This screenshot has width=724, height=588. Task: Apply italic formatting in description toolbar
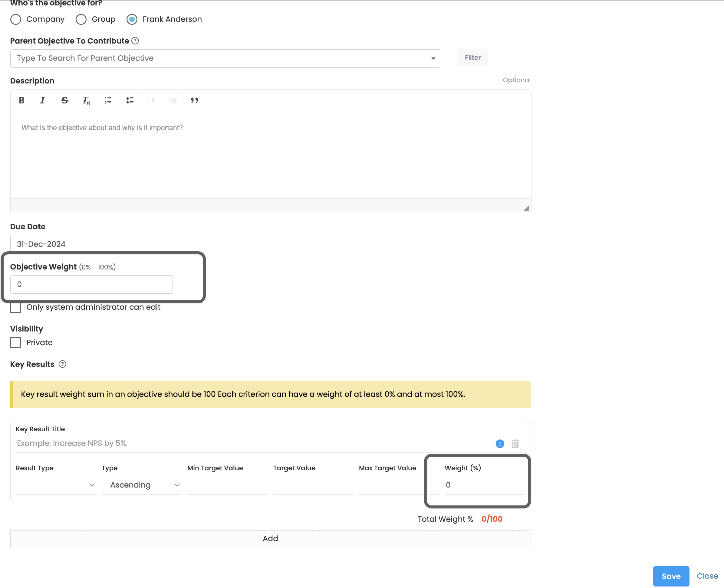[42, 100]
